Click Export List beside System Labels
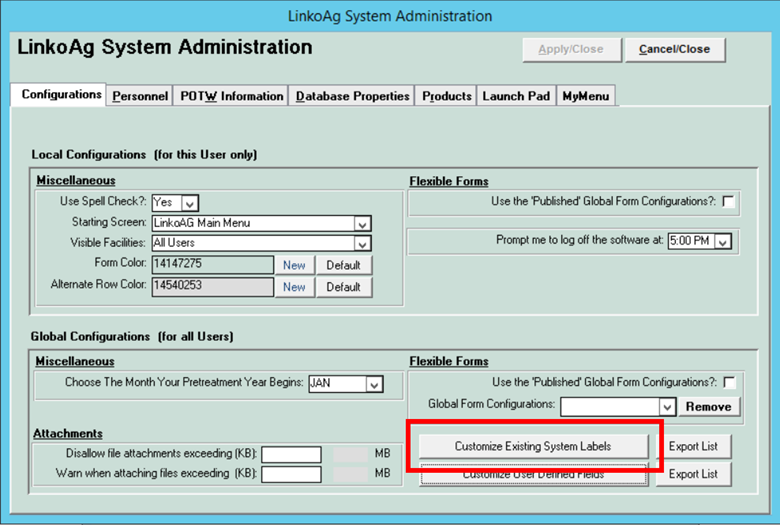 [693, 446]
